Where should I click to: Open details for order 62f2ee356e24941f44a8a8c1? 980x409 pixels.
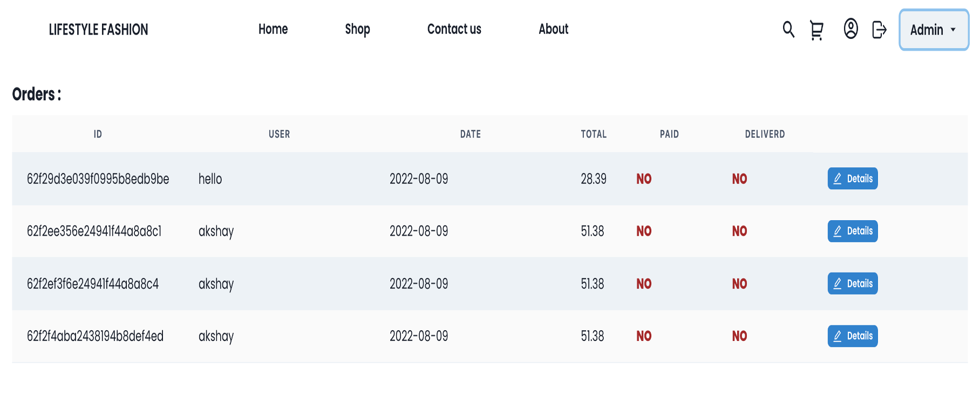(x=853, y=231)
